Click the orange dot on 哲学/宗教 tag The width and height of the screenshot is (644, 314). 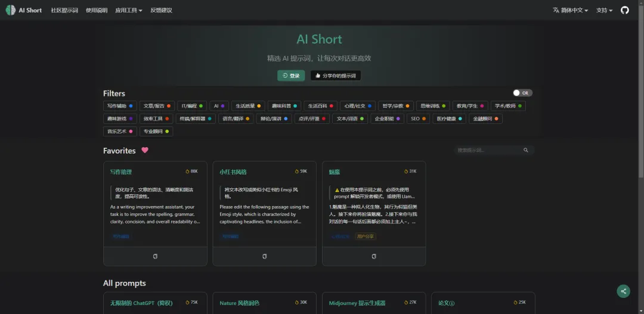point(407,106)
